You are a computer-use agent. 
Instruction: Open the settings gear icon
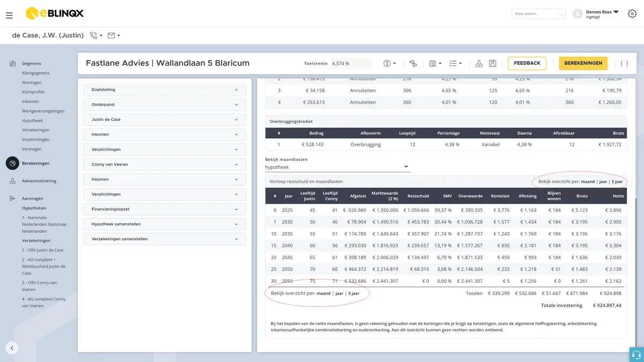click(x=632, y=13)
